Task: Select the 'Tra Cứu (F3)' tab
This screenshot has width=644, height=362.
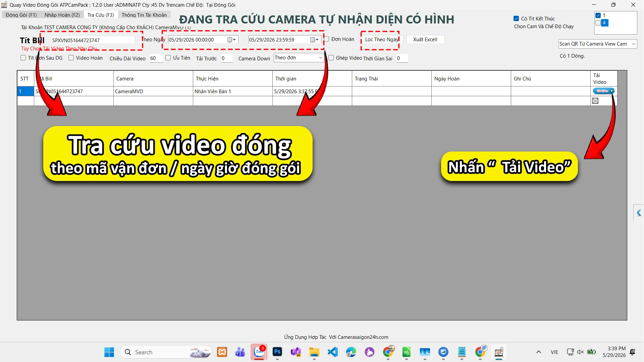Action: (101, 15)
